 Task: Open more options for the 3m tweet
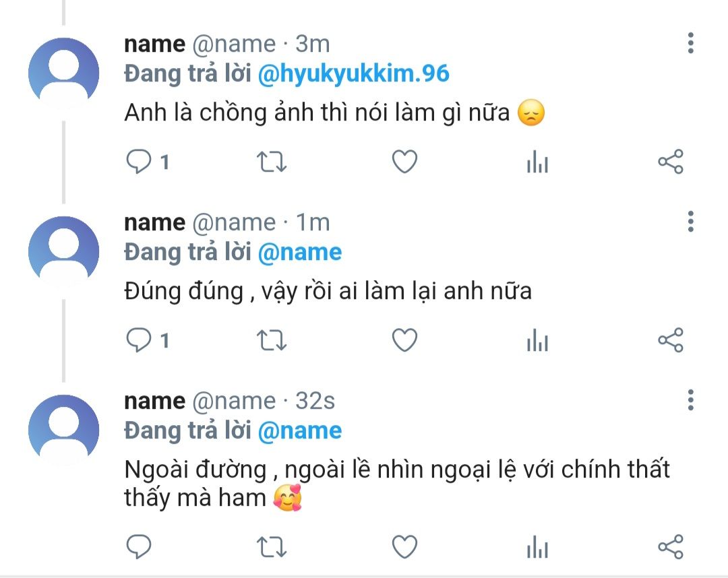(690, 44)
